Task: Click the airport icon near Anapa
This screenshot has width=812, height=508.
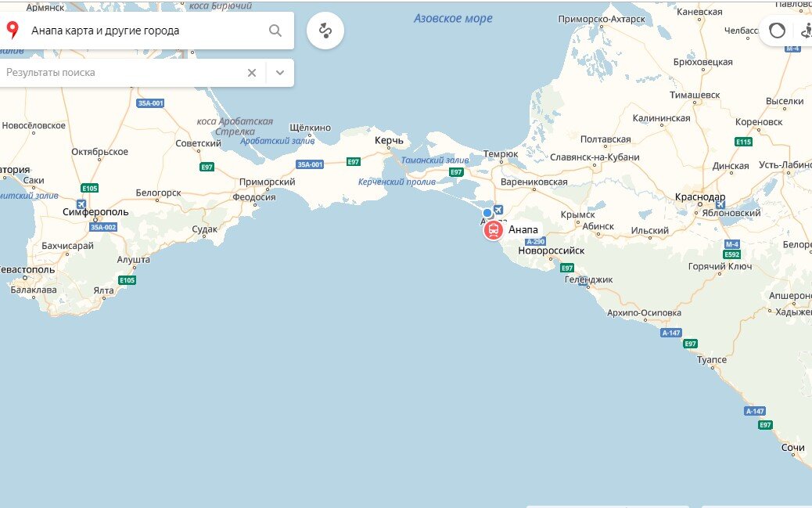Action: [498, 210]
